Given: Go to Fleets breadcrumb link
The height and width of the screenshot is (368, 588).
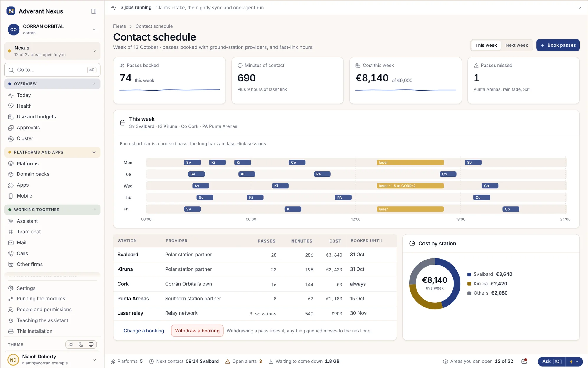Looking at the screenshot, I should coord(119,26).
